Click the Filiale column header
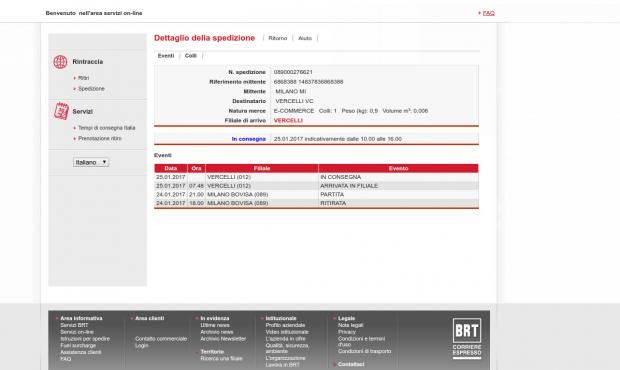The height and width of the screenshot is (370, 620). (262, 168)
